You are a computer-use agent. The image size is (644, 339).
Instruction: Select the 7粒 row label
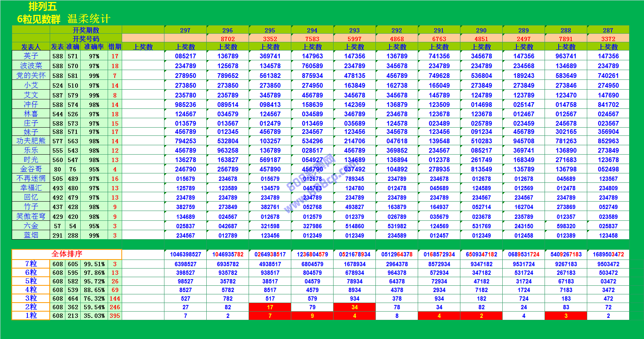point(31,264)
